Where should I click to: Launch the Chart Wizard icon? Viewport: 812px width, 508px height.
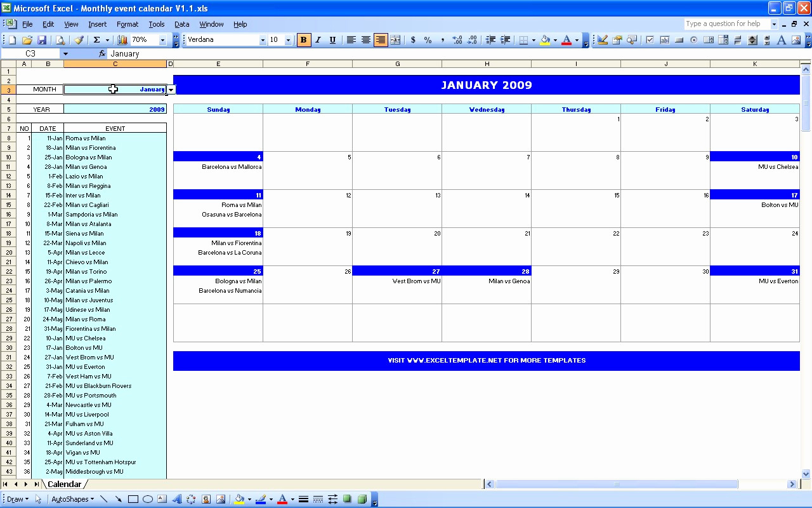[x=122, y=40]
